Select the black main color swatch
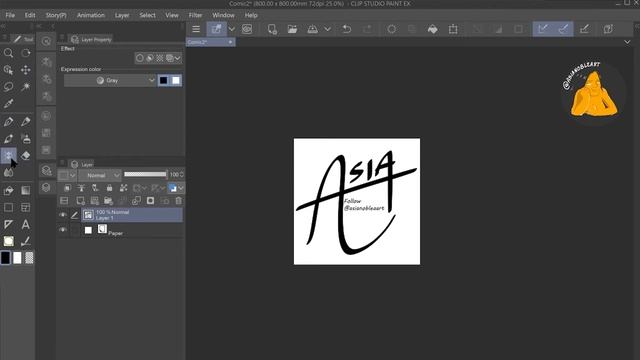Image resolution: width=640 pixels, height=360 pixels. click(x=5, y=258)
